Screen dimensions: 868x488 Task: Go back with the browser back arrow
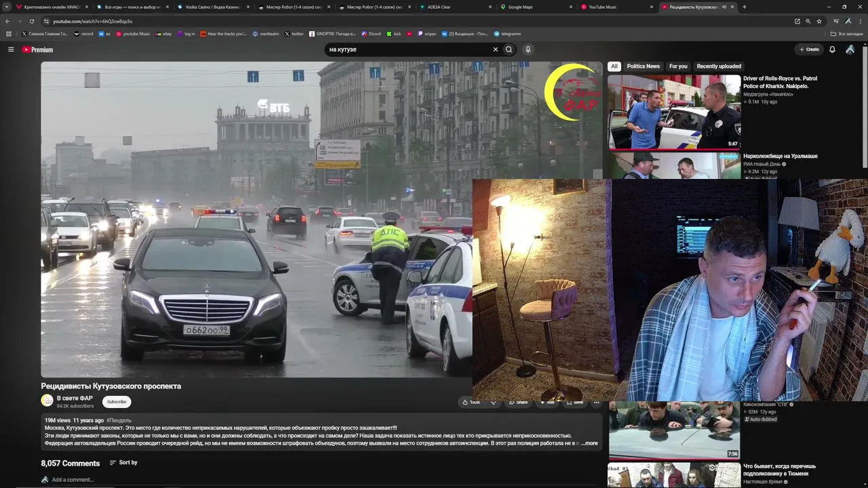7,21
